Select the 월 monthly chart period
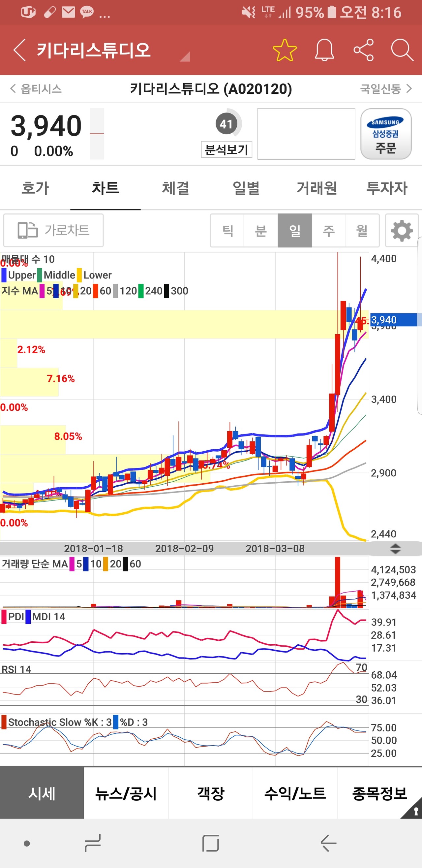This screenshot has width=422, height=868. coord(362,231)
